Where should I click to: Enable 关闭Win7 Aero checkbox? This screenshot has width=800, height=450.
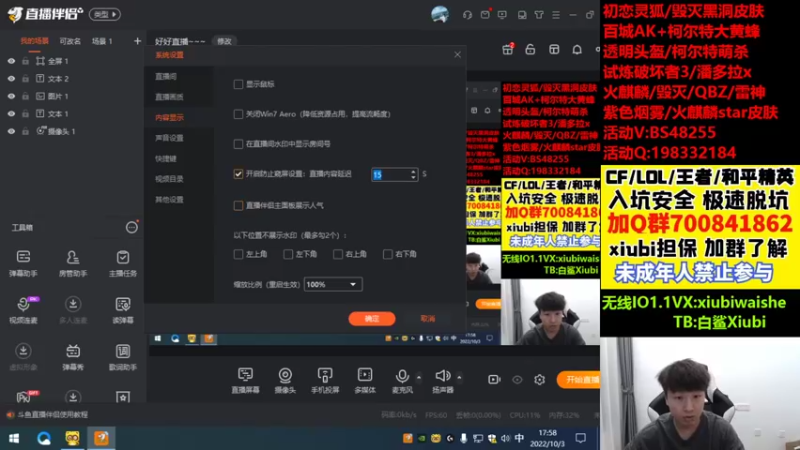tap(238, 114)
